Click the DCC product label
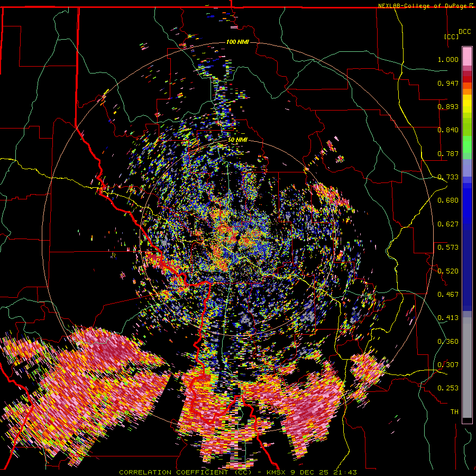The image size is (476, 476). [x=464, y=32]
